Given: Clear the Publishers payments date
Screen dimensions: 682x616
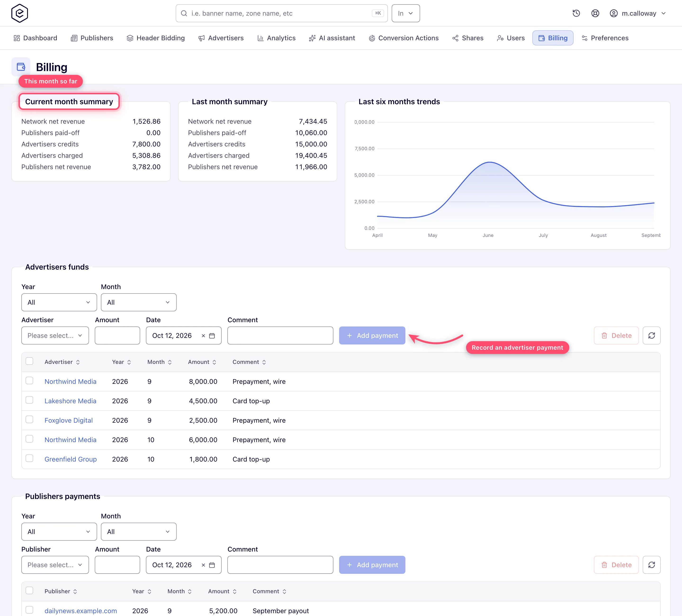Looking at the screenshot, I should (x=203, y=565).
